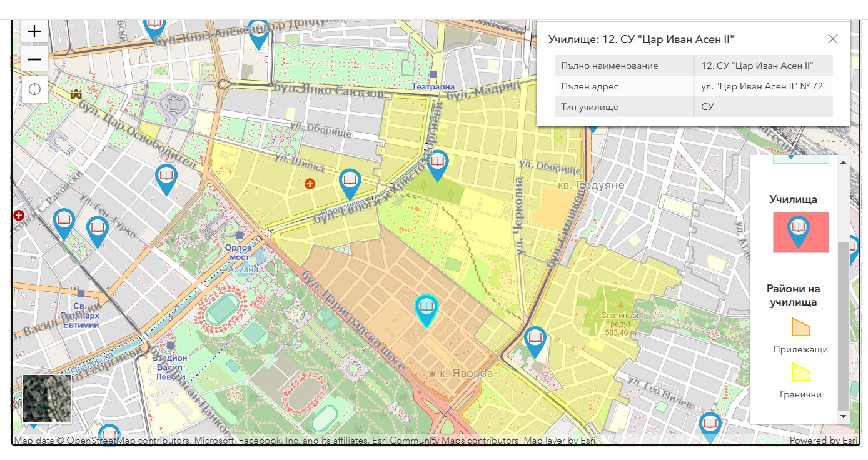Open school marker beside Слатински редут

pyautogui.click(x=535, y=342)
